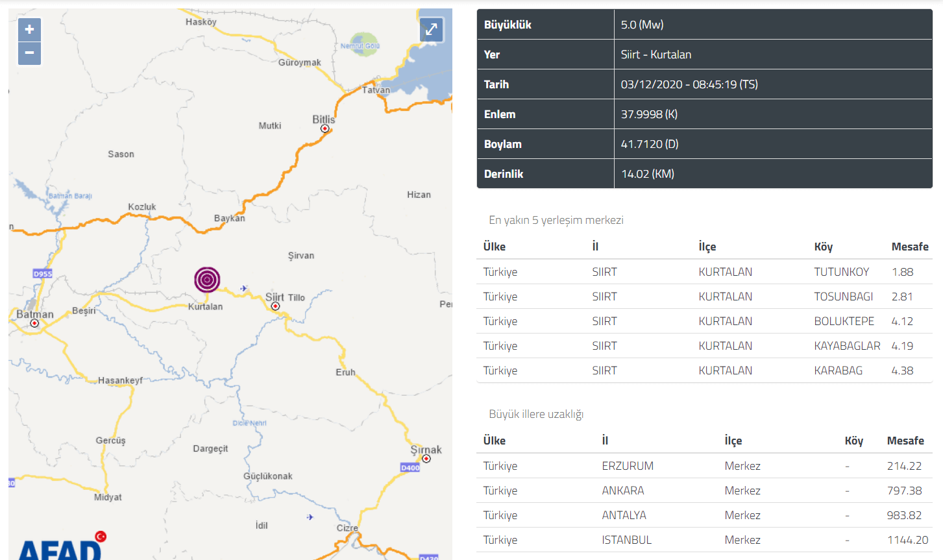Click the Mesafe header in nearest settlements table
This screenshot has height=560, width=943.
909,247
